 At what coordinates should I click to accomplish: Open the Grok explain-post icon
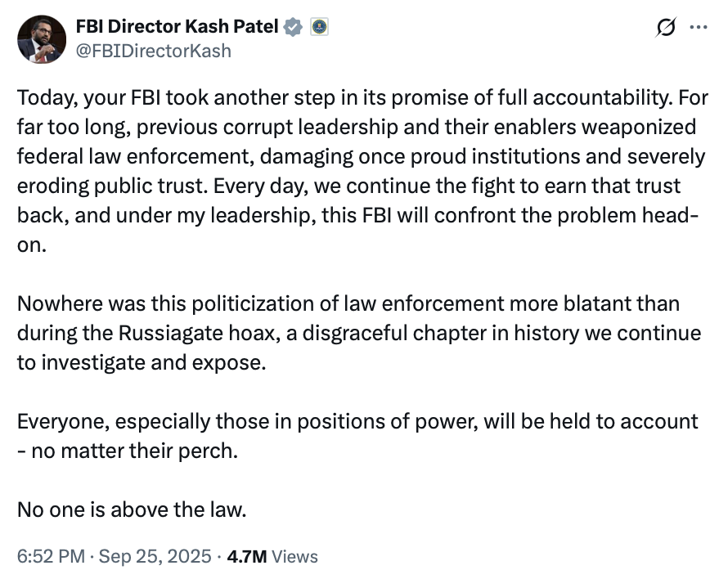click(667, 28)
